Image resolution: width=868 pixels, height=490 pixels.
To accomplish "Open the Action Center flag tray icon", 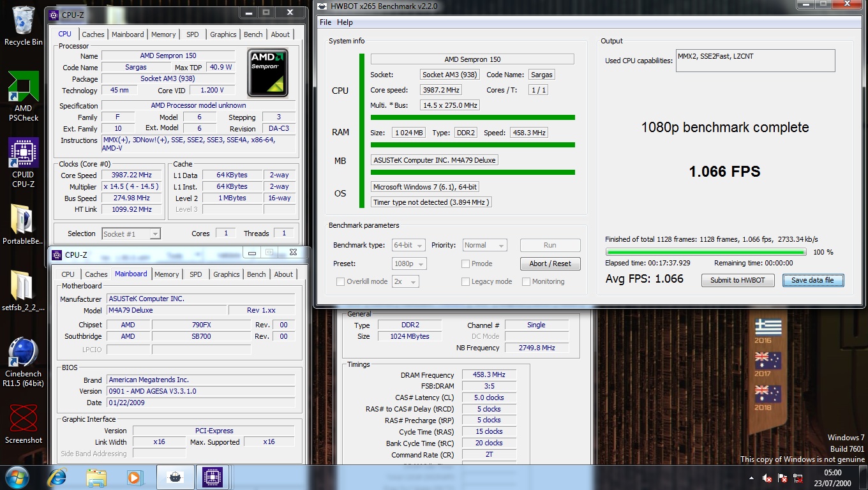I will 782,478.
